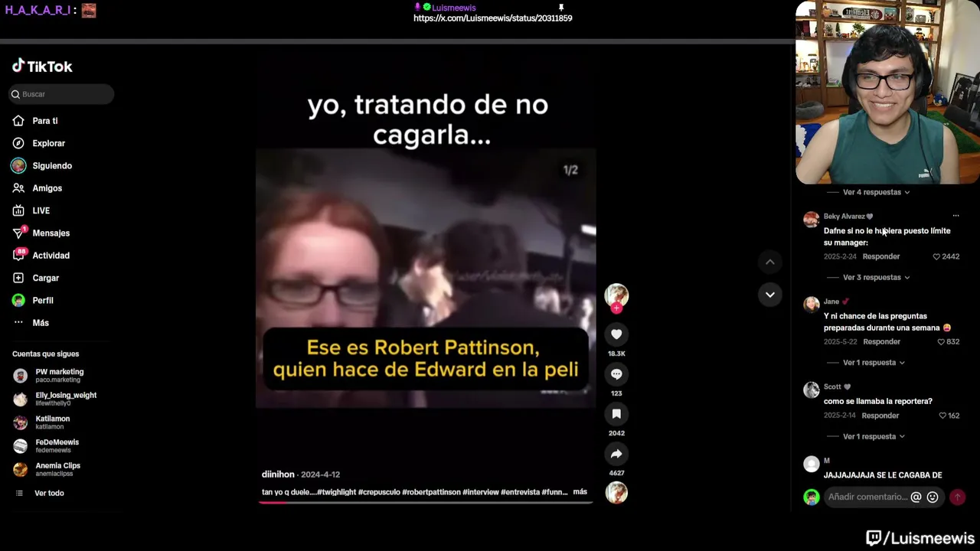Go to next video with down arrow
Viewport: 980px width, 551px height.
(770, 295)
